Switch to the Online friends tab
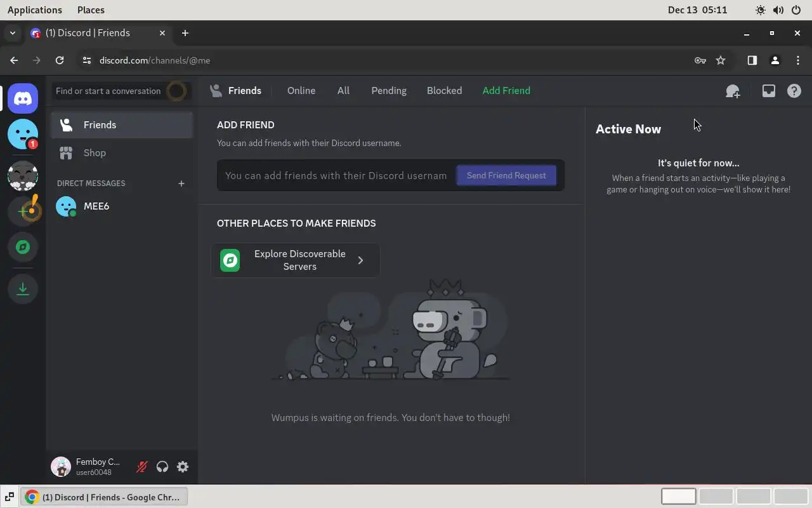This screenshot has height=508, width=812. click(x=301, y=91)
